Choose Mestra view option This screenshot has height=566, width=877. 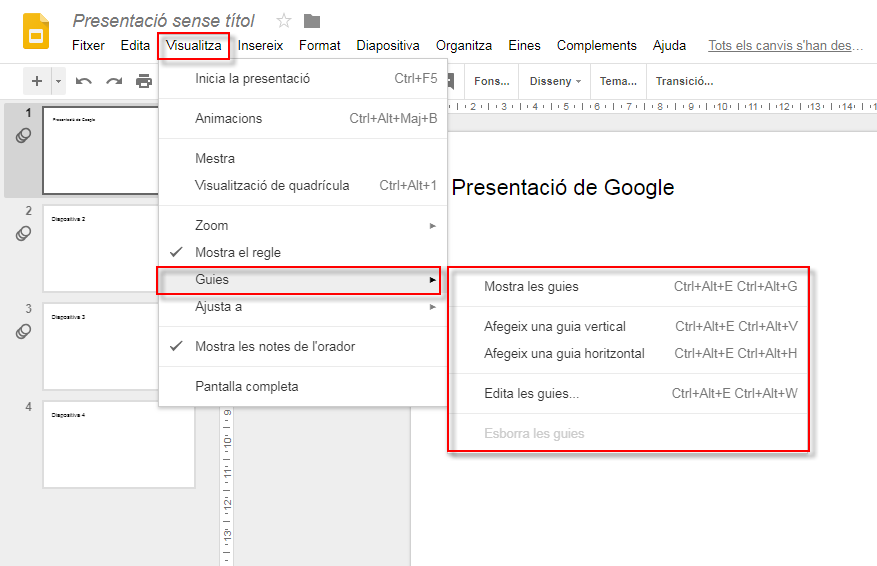(303, 158)
